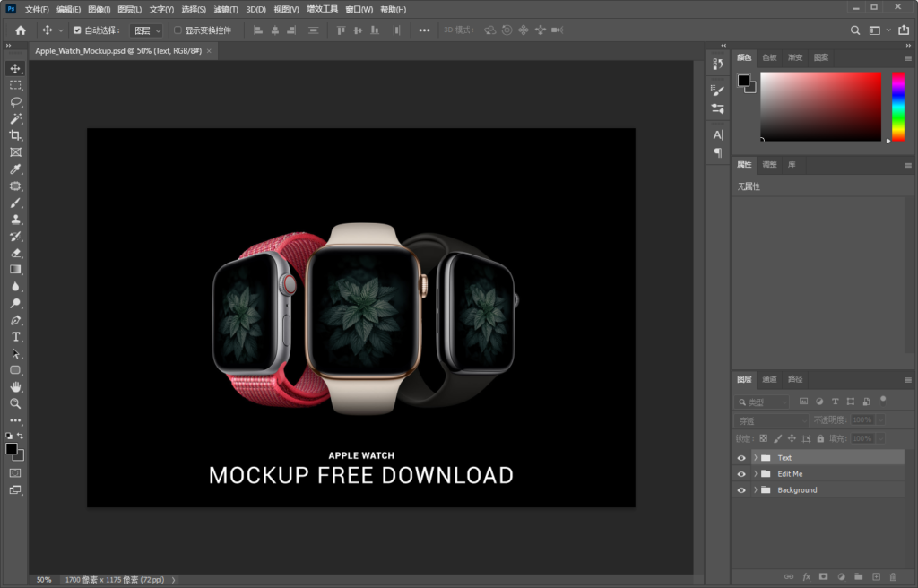918x588 pixels.
Task: Expand the Background layer group
Action: (755, 490)
